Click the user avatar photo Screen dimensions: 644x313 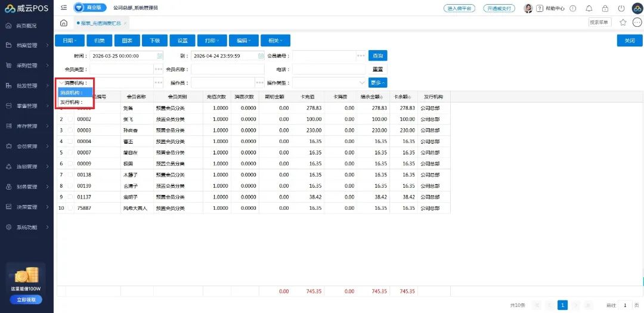pyautogui.click(x=528, y=8)
